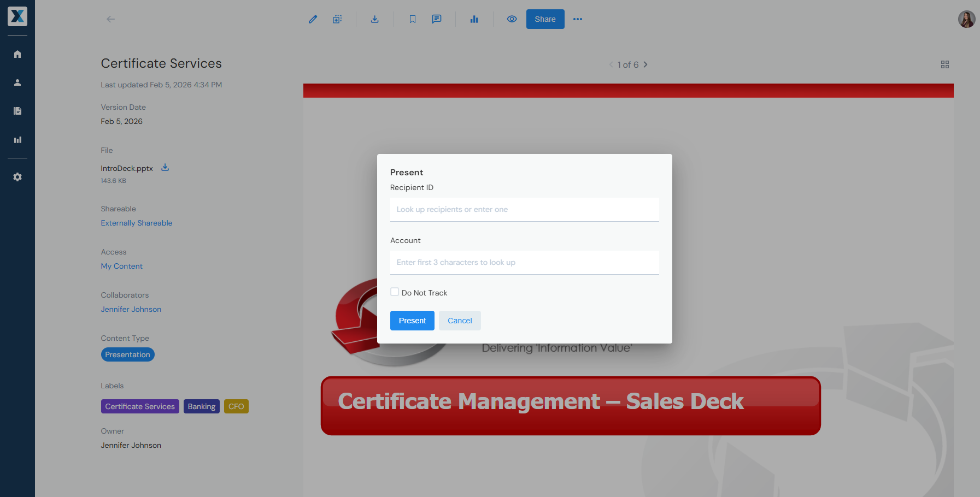Open the documents icon in sidebar
The width and height of the screenshot is (980, 497).
[x=17, y=111]
